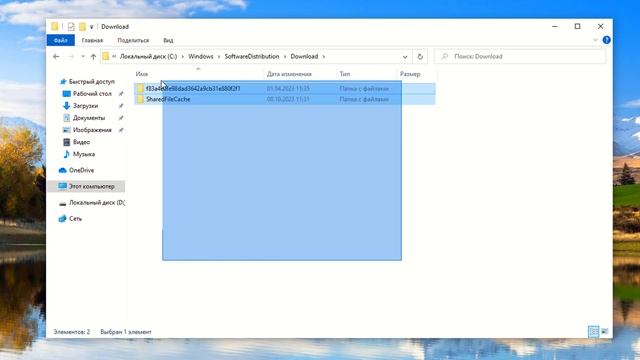Image resolution: width=640 pixels, height=360 pixels.
Task: Click the Загрузки download arrow icon
Action: tap(66, 106)
